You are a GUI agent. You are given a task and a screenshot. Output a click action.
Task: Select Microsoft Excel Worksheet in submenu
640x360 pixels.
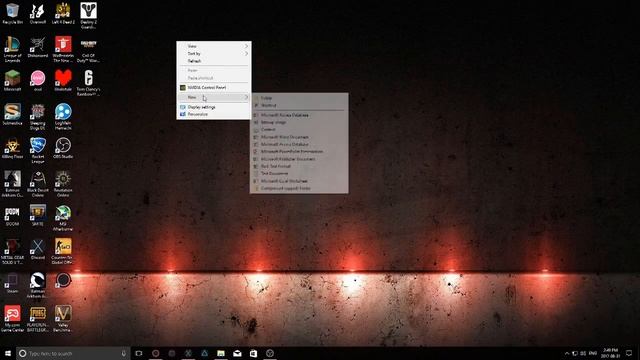(299, 181)
